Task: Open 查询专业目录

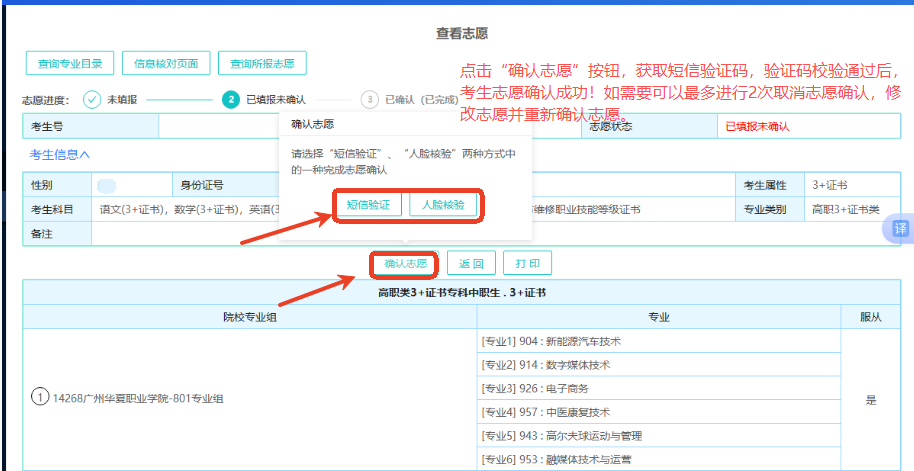Action: pos(70,63)
